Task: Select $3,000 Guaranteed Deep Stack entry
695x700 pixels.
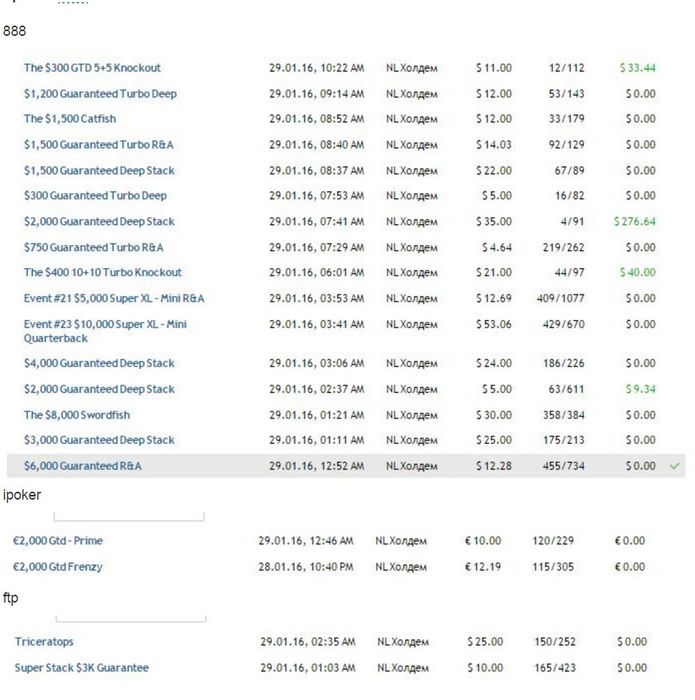Action: [x=99, y=440]
